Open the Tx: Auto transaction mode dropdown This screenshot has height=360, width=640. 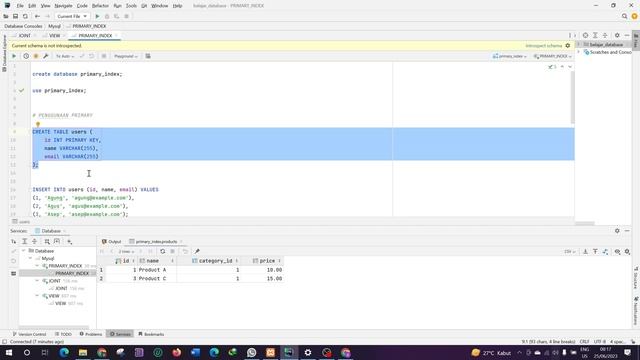click(65, 56)
